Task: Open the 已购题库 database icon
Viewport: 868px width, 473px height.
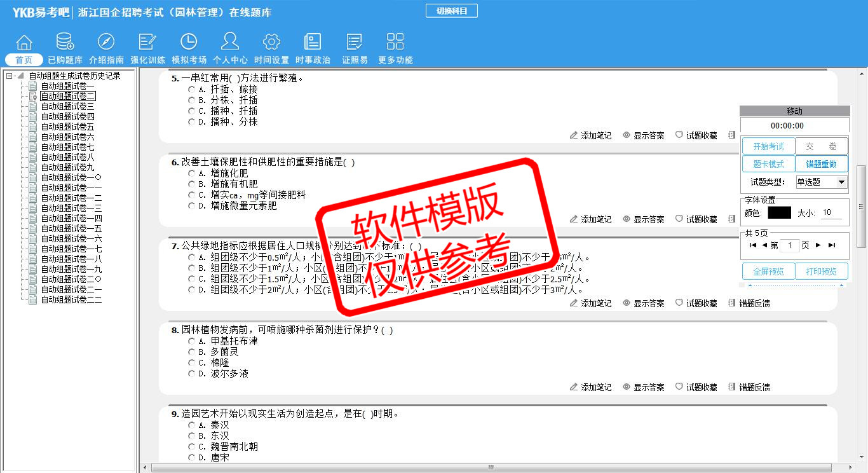Action: pyautogui.click(x=65, y=42)
